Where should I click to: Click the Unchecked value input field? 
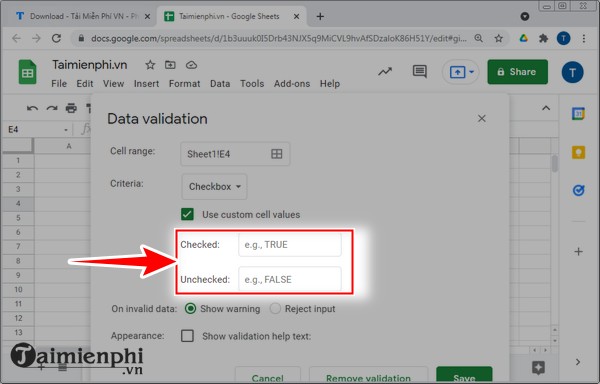(x=290, y=279)
